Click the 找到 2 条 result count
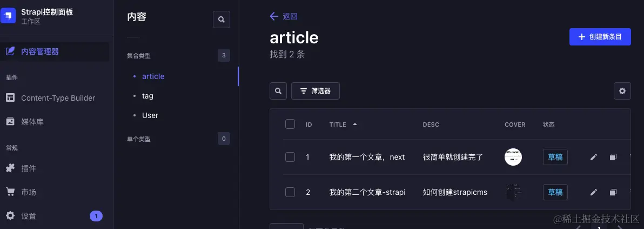The height and width of the screenshot is (229, 644). (287, 54)
